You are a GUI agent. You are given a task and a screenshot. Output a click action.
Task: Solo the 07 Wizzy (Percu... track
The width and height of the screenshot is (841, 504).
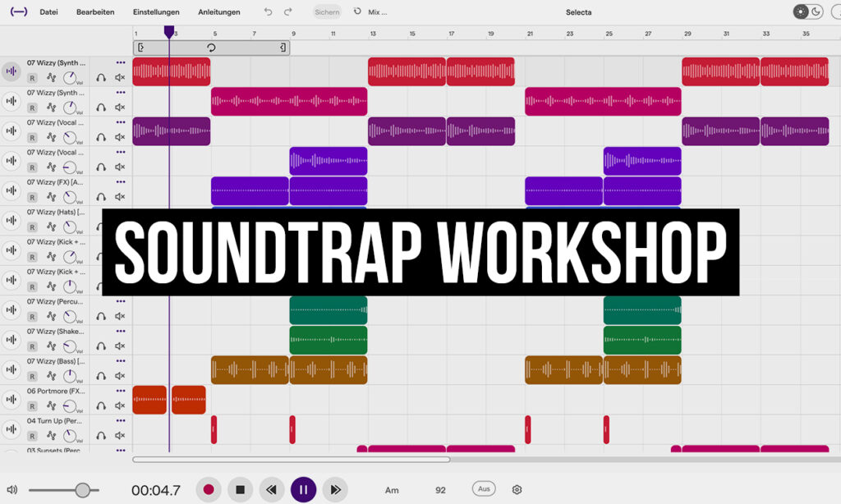click(101, 316)
